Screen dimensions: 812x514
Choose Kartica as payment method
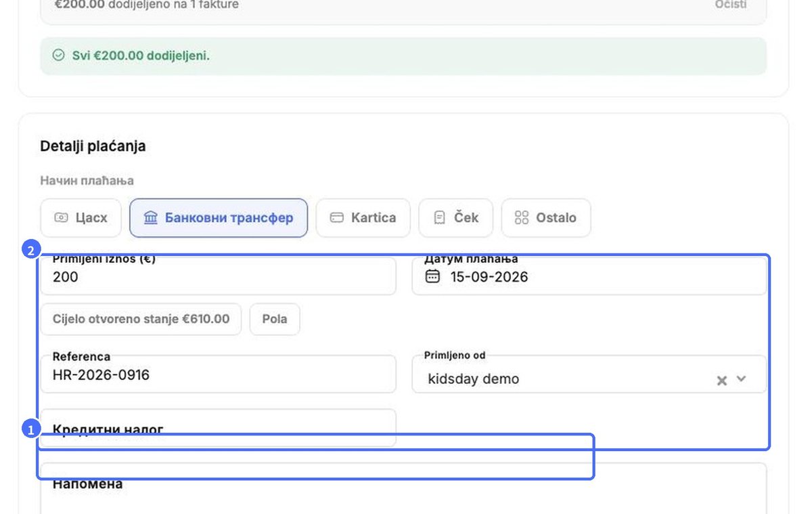(x=363, y=218)
